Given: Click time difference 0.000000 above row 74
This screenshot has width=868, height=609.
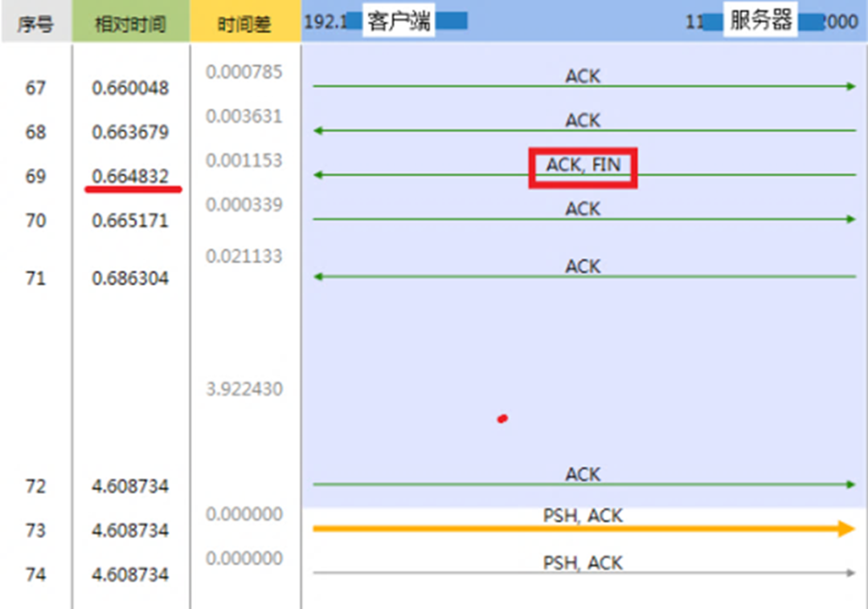Looking at the screenshot, I should (x=244, y=558).
